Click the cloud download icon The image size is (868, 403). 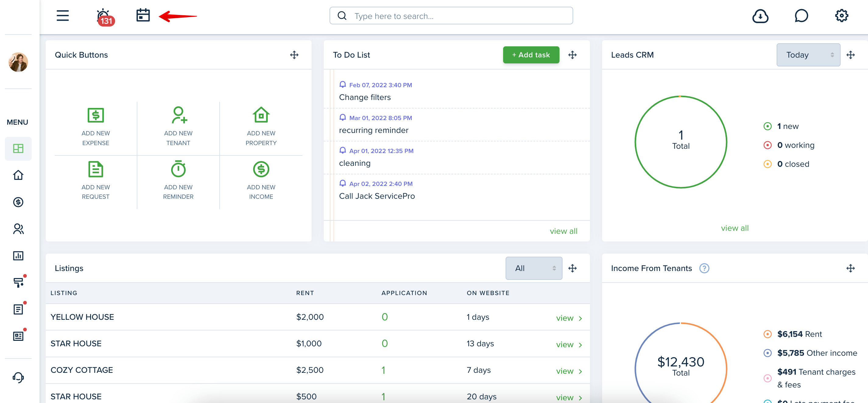(x=760, y=16)
